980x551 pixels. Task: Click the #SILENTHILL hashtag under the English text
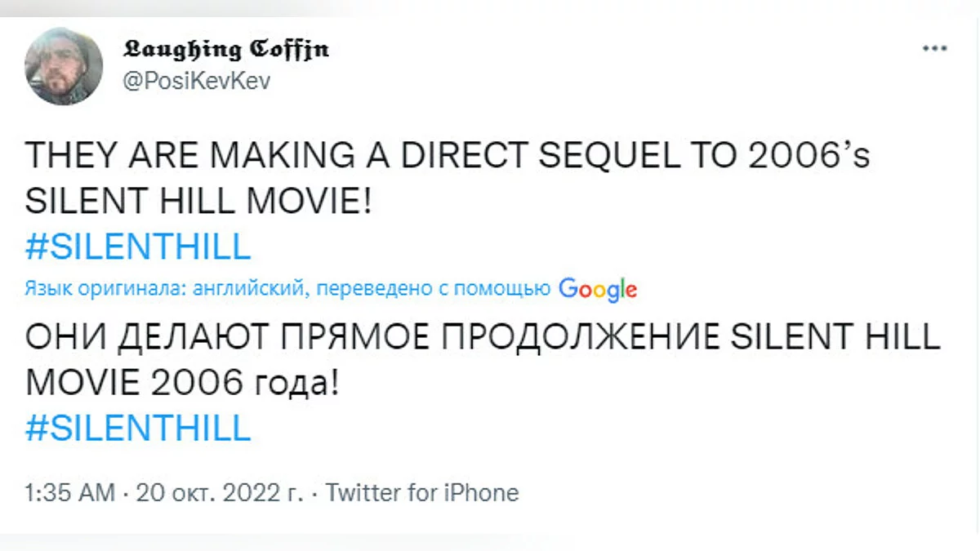[138, 248]
